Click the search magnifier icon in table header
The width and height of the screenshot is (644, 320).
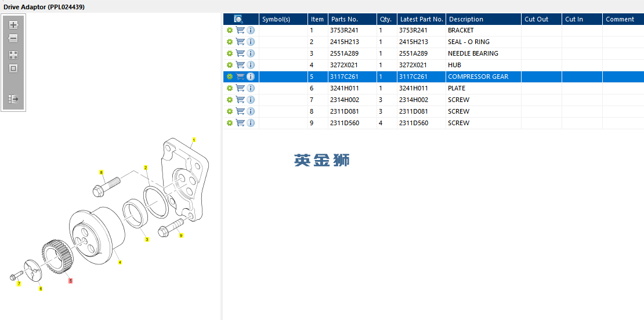pos(238,19)
